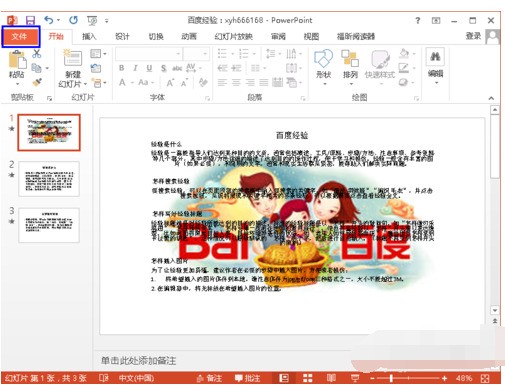Image resolution: width=505 pixels, height=387 pixels.
Task: Undo the last action
Action: pyautogui.click(x=49, y=20)
